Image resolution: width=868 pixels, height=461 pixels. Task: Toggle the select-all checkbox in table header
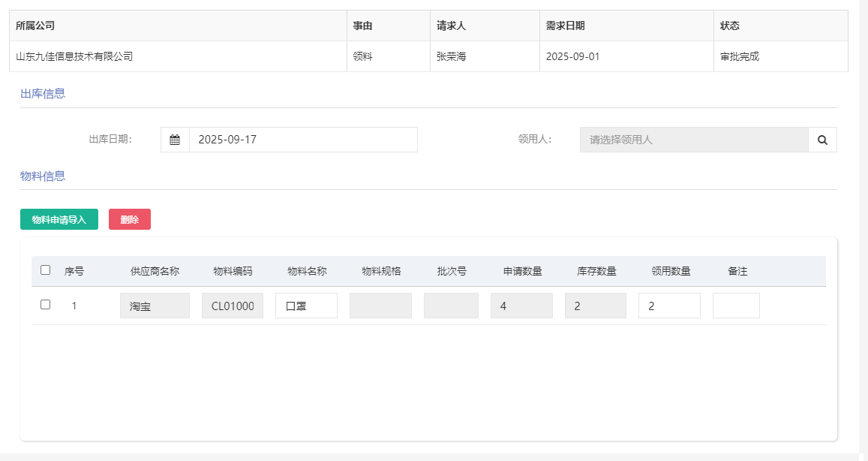pos(46,270)
